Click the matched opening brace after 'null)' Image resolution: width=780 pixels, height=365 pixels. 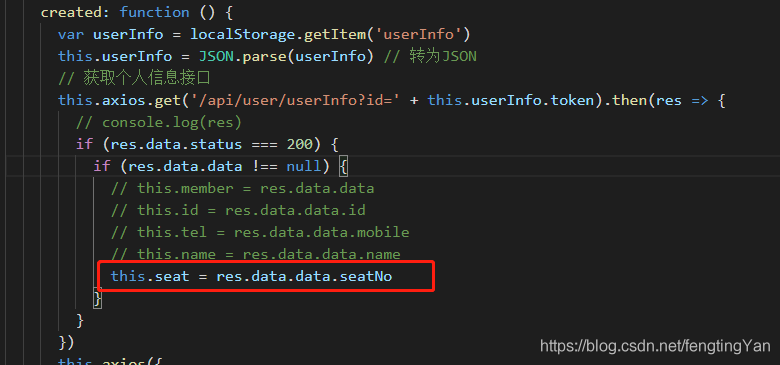[343, 166]
